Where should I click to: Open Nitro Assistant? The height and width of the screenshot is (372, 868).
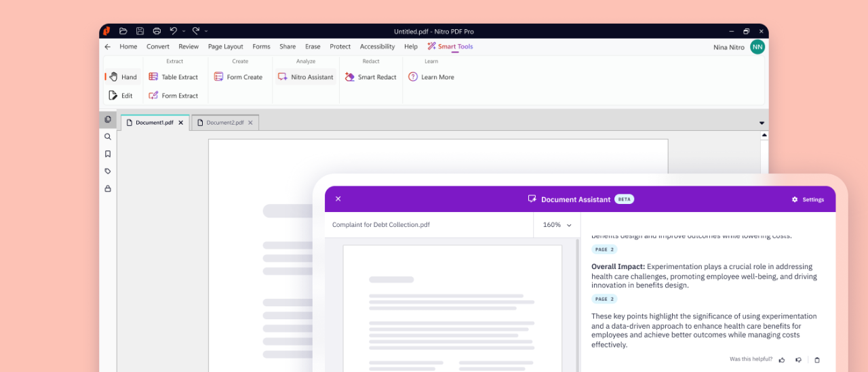[x=306, y=77]
